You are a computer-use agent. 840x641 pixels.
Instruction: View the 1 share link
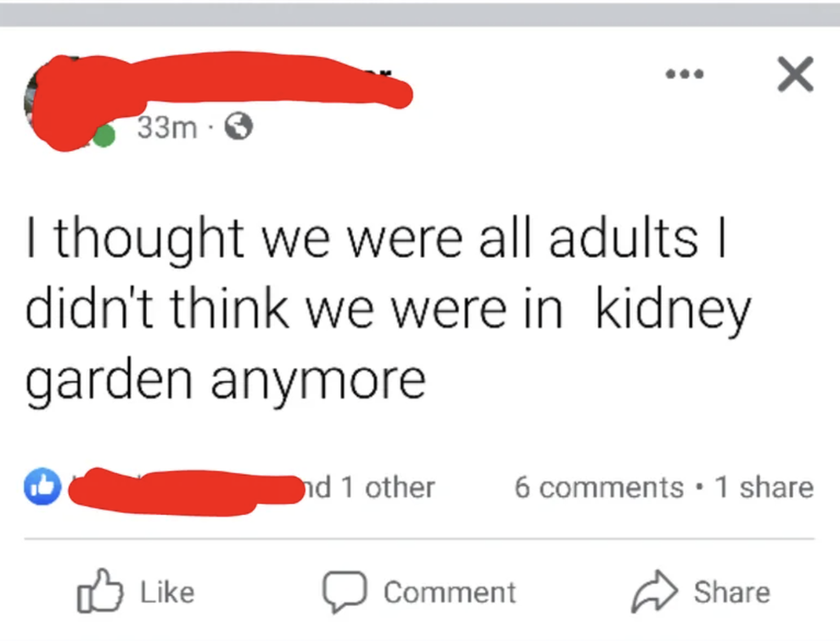764,487
